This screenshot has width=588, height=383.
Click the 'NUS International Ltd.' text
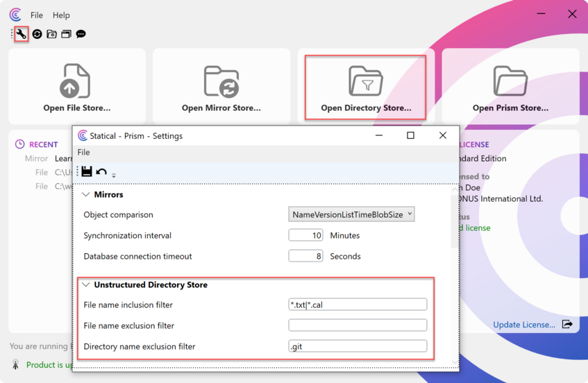coord(502,198)
